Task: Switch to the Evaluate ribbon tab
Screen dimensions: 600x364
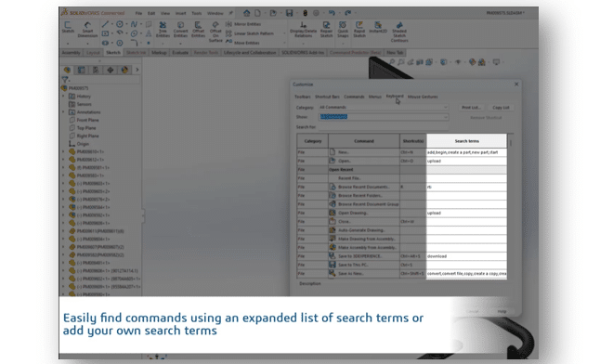Action: (180, 52)
